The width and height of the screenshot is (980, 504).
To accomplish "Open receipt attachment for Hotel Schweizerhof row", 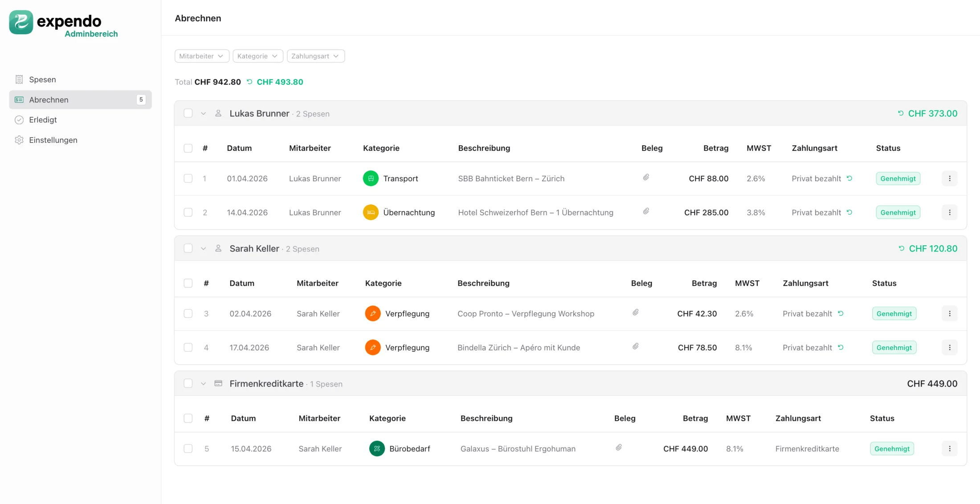I will point(646,211).
